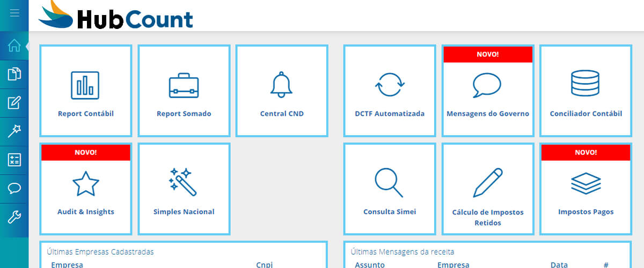Open the Audit & Insights label

pos(86,212)
